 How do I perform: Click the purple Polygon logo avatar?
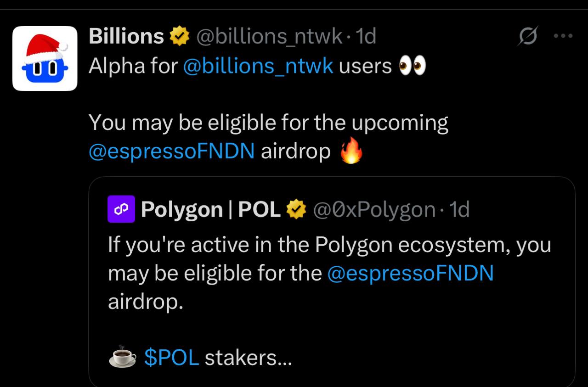[121, 209]
